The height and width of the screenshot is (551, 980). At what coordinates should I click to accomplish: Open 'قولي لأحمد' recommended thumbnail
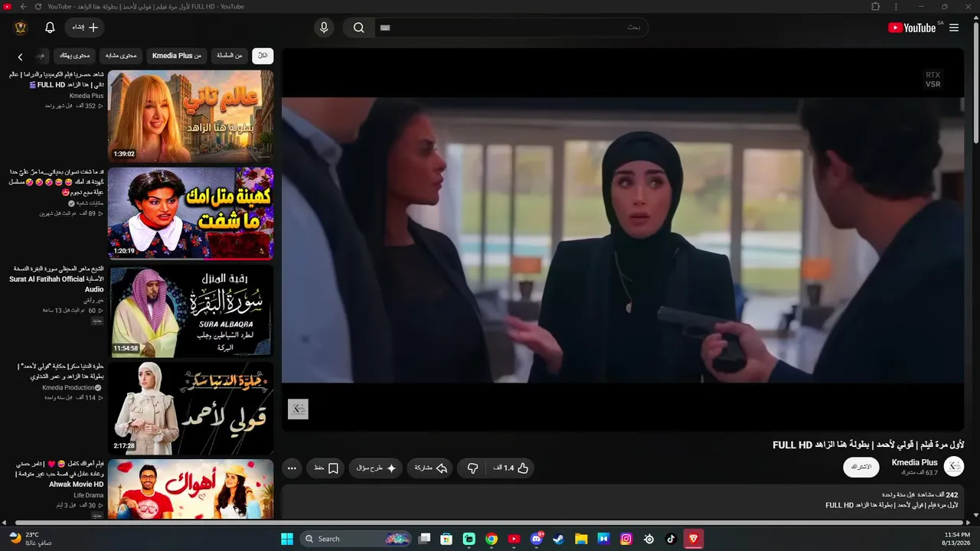191,408
